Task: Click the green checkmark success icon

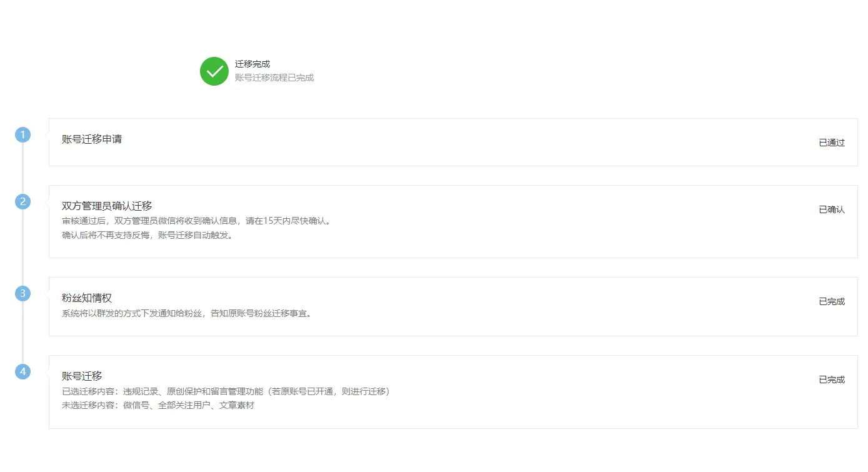Action: point(214,71)
